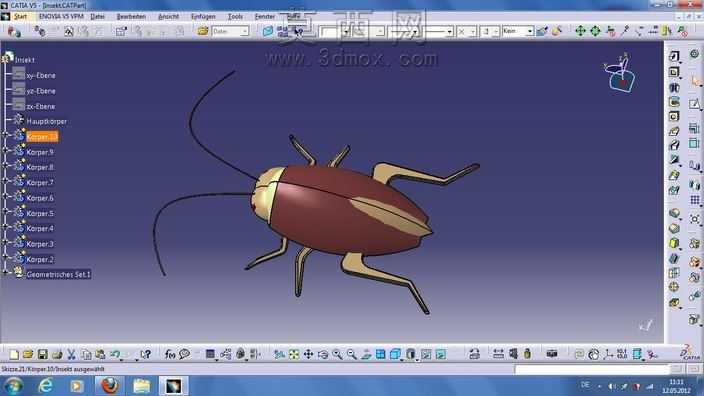Toggle Swap Visible Space icon
This screenshot has width=704, height=396.
tap(440, 354)
